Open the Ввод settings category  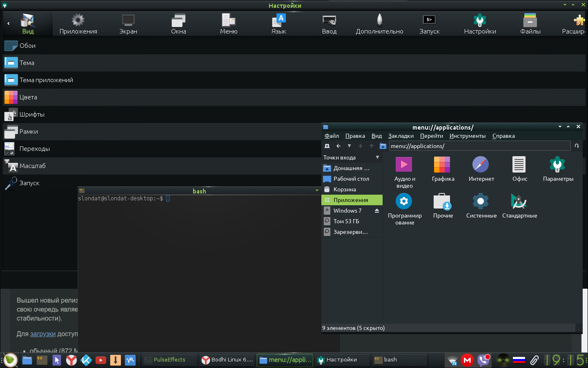329,24
